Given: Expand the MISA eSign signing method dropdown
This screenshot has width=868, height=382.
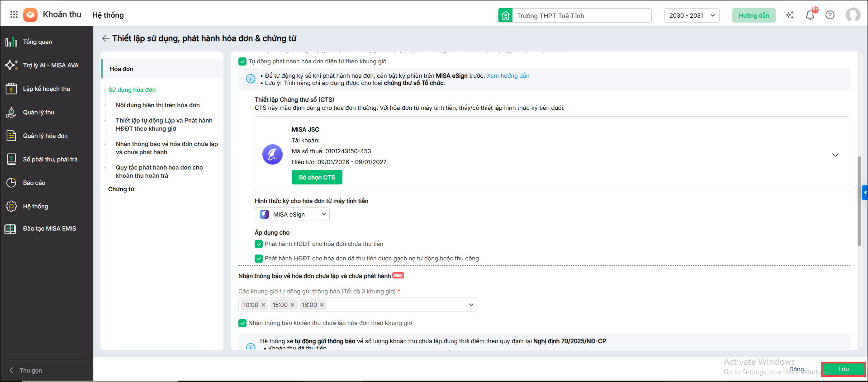Looking at the screenshot, I should click(x=292, y=214).
